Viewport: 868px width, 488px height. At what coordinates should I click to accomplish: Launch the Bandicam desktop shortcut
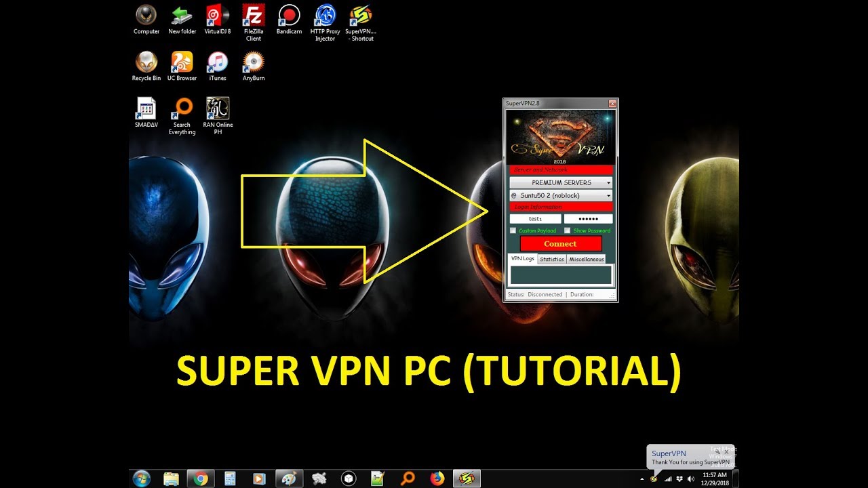coord(289,20)
